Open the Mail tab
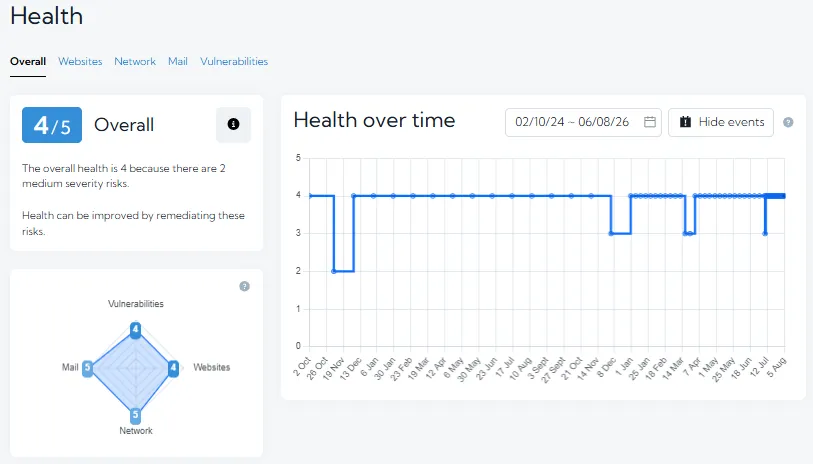 pyautogui.click(x=178, y=61)
